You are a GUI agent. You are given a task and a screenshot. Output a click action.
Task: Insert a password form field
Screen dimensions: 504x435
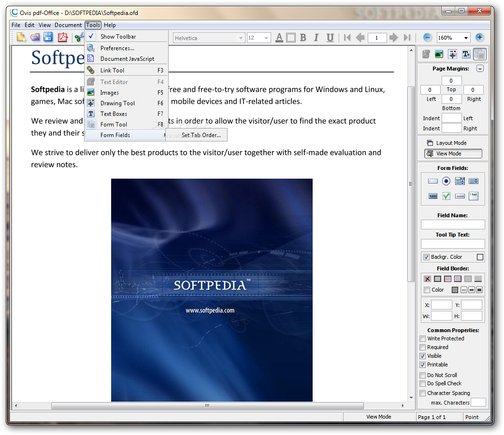[x=460, y=196]
